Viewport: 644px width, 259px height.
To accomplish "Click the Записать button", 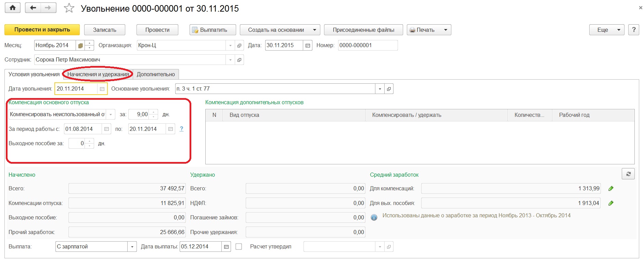I will pyautogui.click(x=104, y=30).
